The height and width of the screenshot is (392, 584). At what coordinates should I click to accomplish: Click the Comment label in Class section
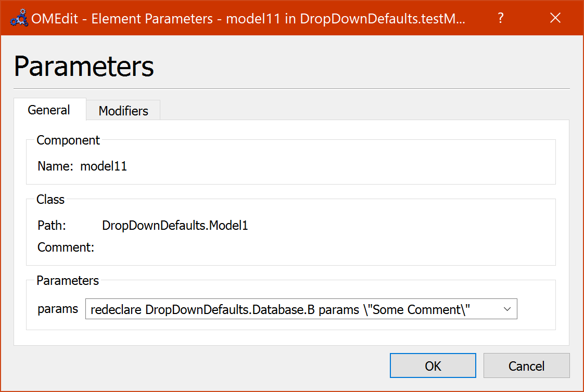pyautogui.click(x=65, y=247)
